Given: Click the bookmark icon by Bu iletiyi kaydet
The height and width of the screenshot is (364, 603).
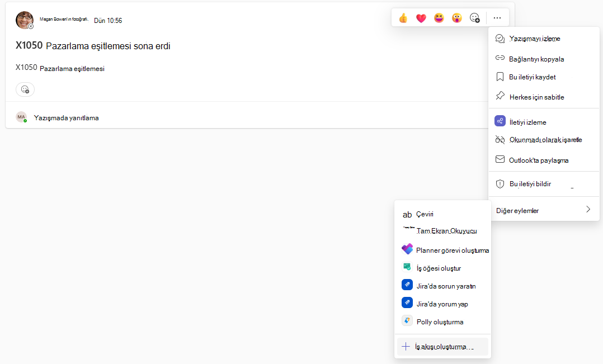Looking at the screenshot, I should (500, 77).
